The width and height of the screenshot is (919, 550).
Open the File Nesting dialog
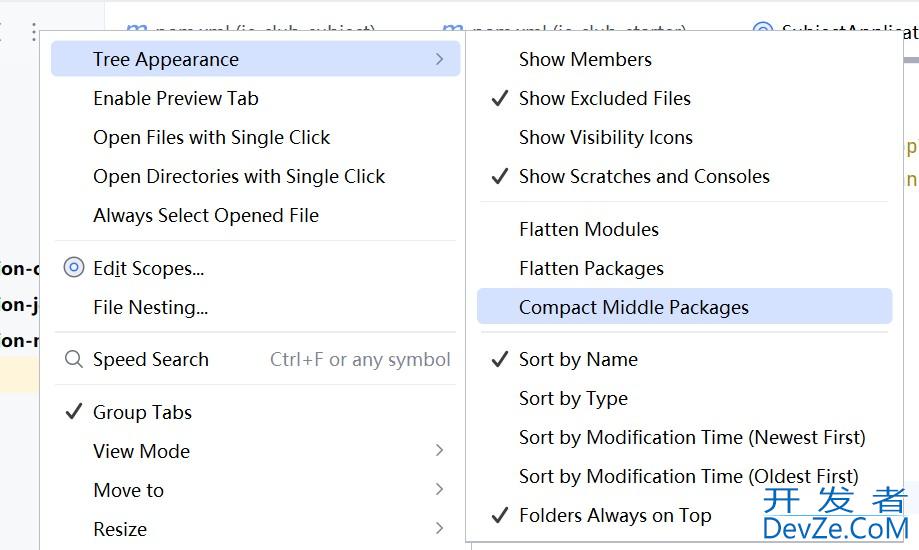coord(150,307)
